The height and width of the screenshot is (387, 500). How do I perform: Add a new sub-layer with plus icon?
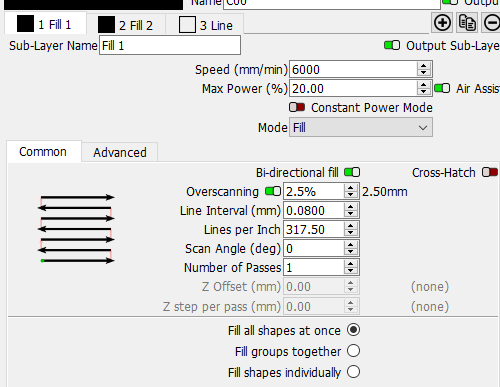point(442,23)
